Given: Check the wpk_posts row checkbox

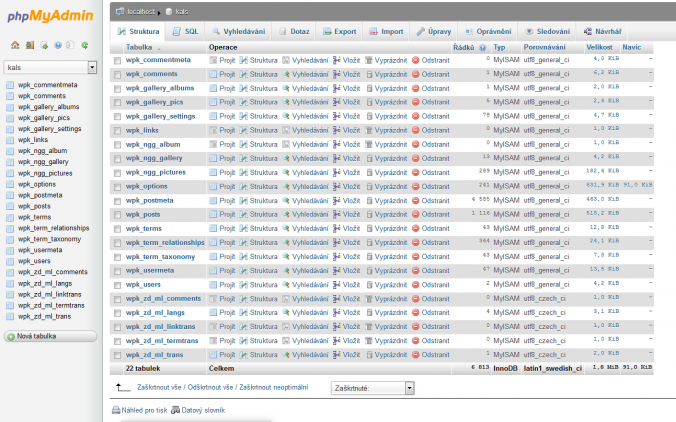Looking at the screenshot, I should 117,215.
